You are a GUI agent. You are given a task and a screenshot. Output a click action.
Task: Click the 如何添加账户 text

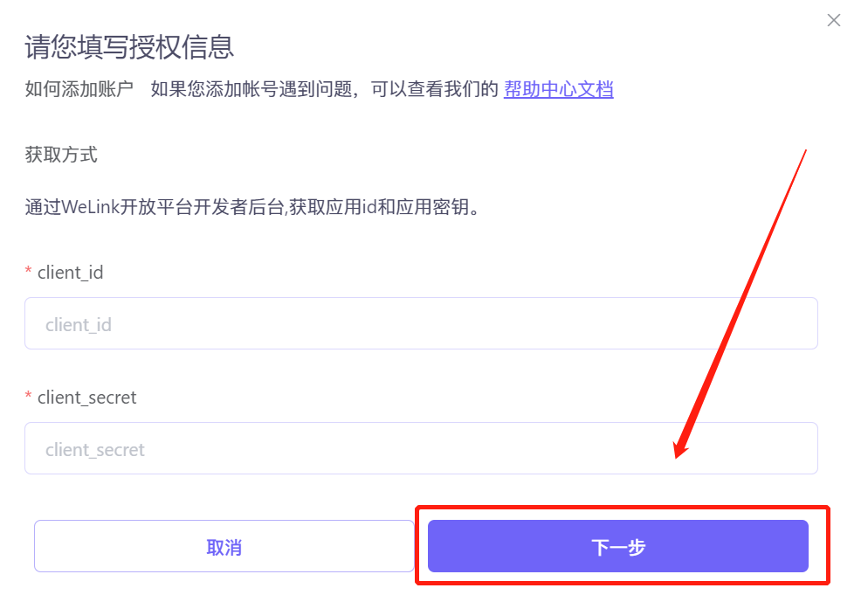point(79,89)
